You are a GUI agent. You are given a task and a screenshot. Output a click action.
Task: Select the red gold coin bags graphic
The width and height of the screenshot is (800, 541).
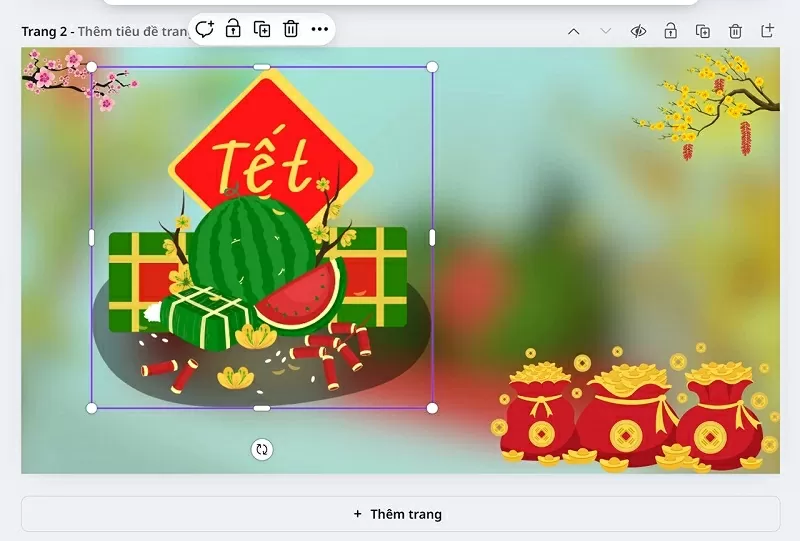point(635,408)
